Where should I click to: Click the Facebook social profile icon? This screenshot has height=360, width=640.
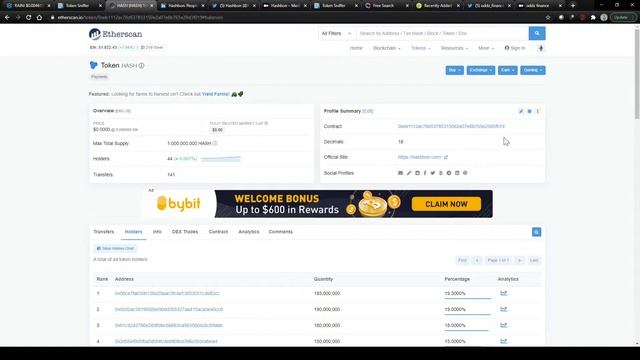tap(425, 173)
